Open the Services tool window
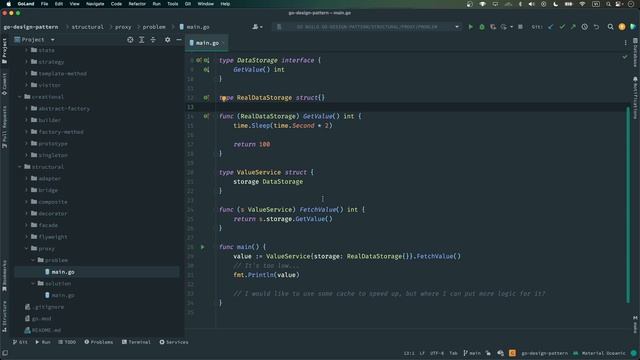The height and width of the screenshot is (360, 640). pos(174,342)
